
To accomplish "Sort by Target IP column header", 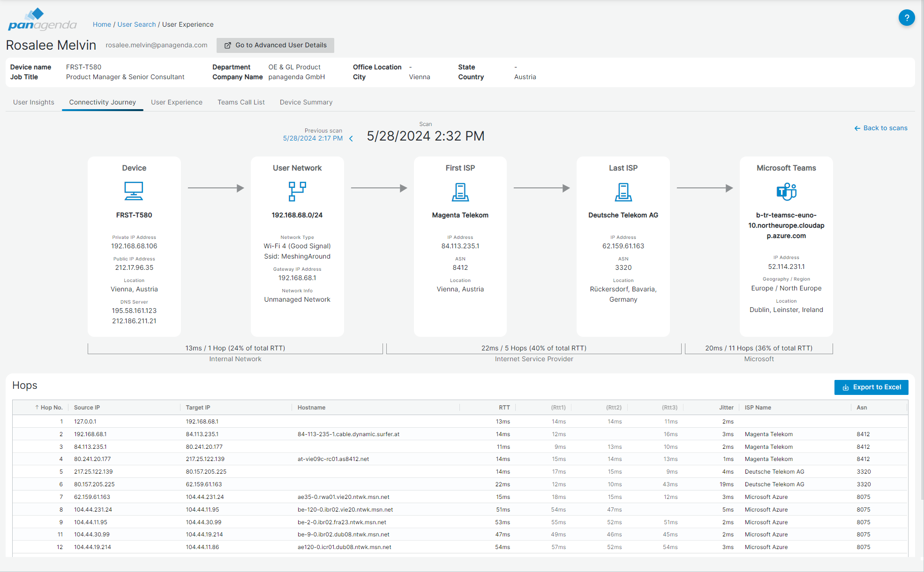I will 198,408.
